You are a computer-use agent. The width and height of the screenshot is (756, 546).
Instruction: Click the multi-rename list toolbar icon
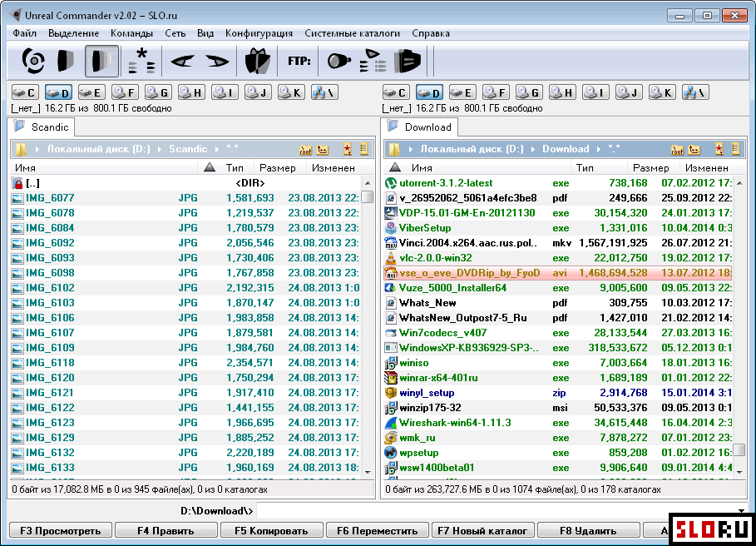(373, 61)
